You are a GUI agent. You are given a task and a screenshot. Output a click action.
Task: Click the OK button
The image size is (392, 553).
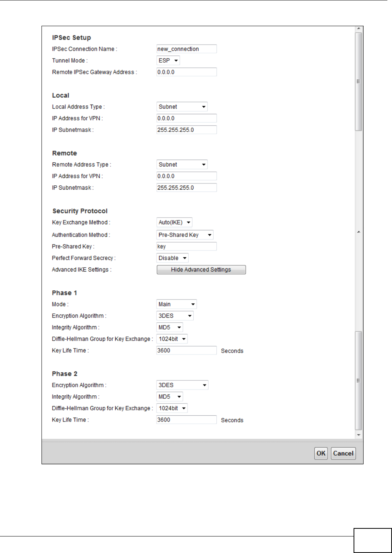[321, 453]
